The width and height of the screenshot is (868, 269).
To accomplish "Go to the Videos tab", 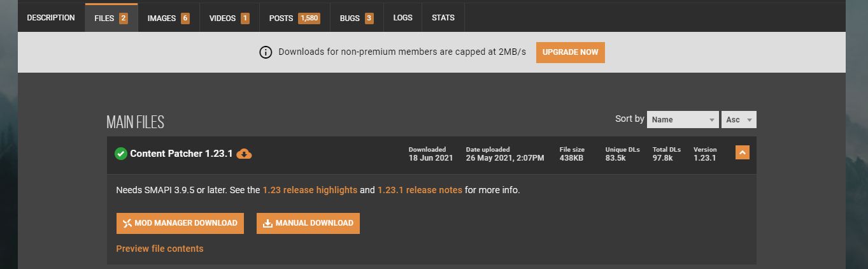I will coord(229,18).
